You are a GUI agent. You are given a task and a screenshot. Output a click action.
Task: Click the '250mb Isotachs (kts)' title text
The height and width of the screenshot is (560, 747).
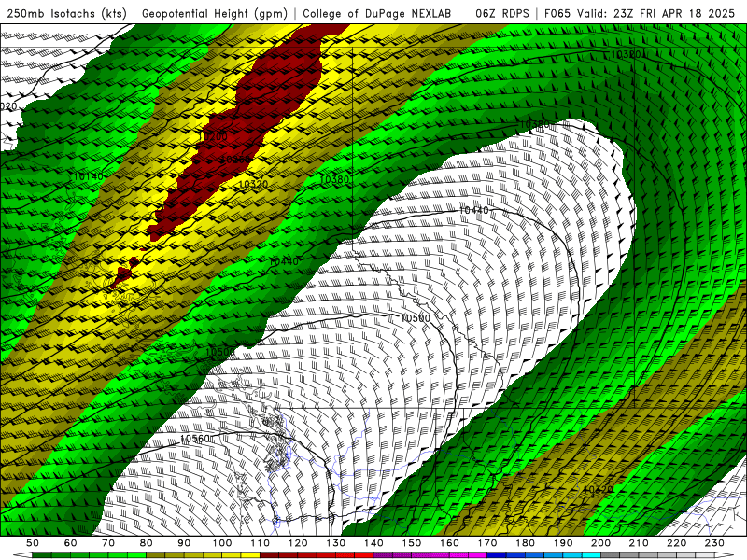click(x=66, y=13)
